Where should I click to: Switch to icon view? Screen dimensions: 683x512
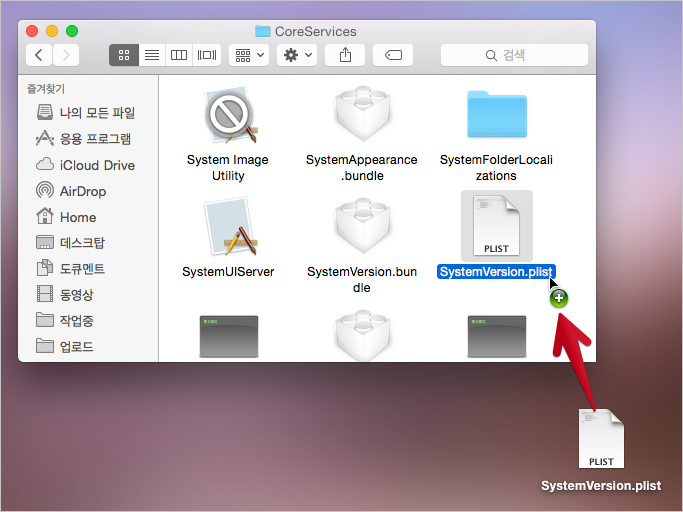tap(124, 55)
